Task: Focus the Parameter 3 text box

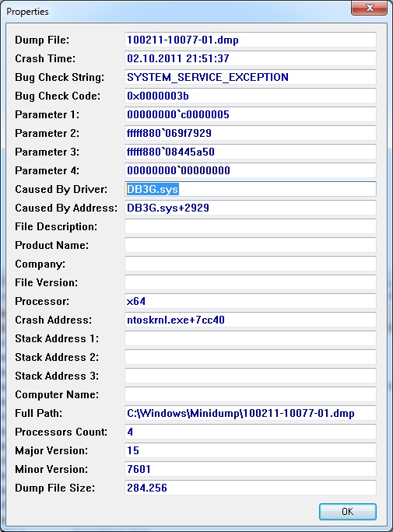Action: click(251, 152)
